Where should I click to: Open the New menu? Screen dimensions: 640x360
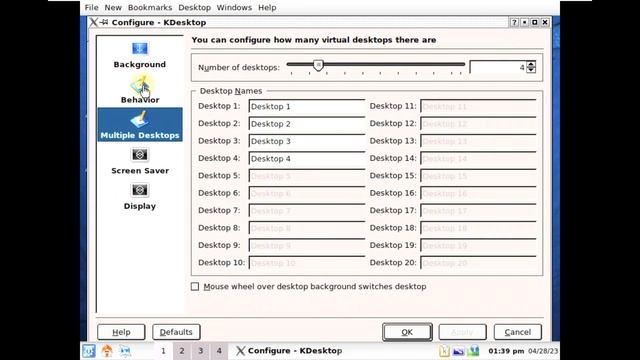point(113,7)
